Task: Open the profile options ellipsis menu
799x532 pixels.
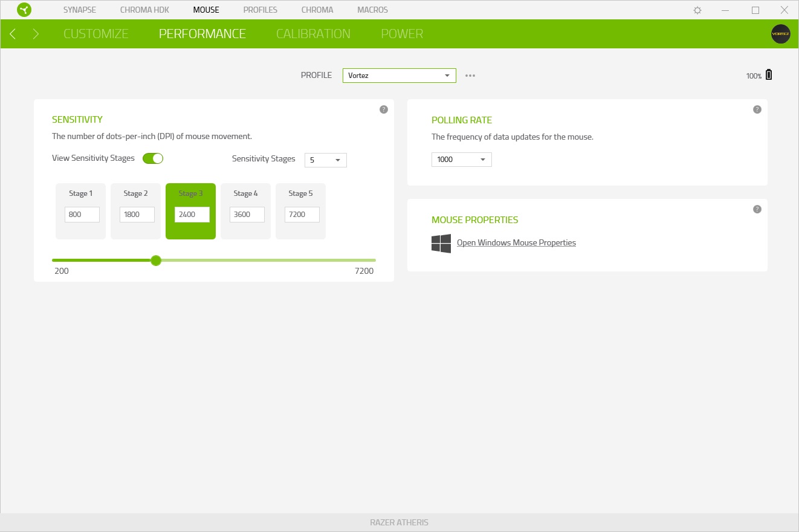Action: (470, 76)
